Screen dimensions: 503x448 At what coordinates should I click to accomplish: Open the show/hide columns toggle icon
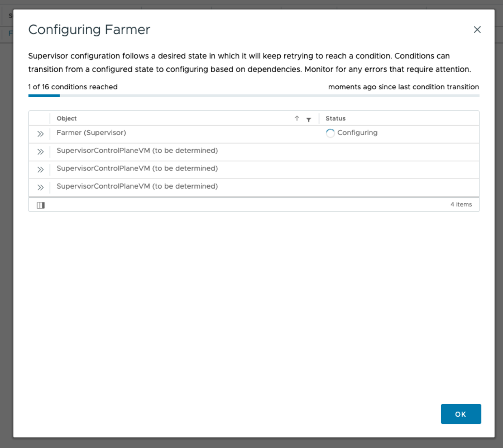41,205
